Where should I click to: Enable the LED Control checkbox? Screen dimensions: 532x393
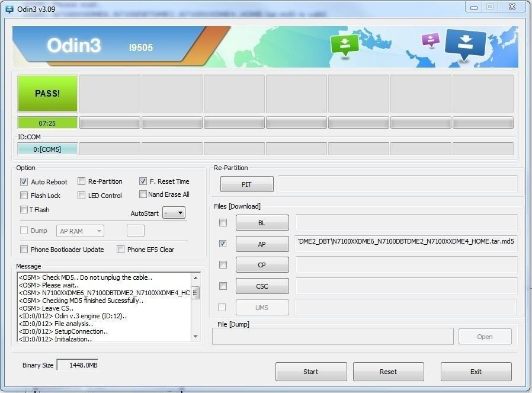click(81, 196)
